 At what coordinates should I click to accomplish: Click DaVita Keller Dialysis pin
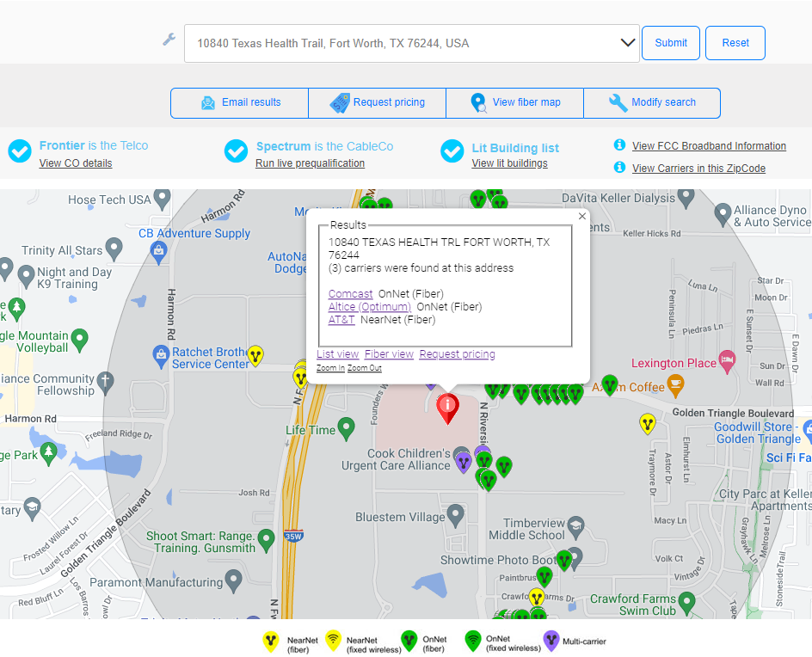(686, 198)
